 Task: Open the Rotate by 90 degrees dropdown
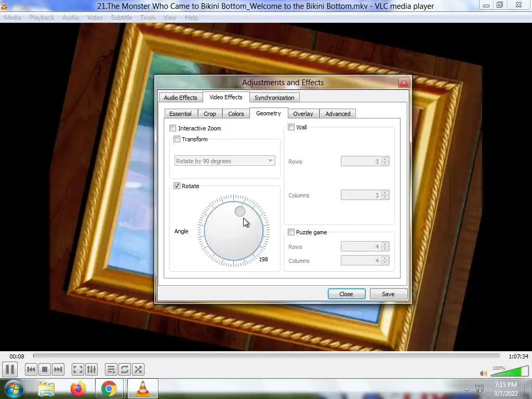pyautogui.click(x=224, y=161)
